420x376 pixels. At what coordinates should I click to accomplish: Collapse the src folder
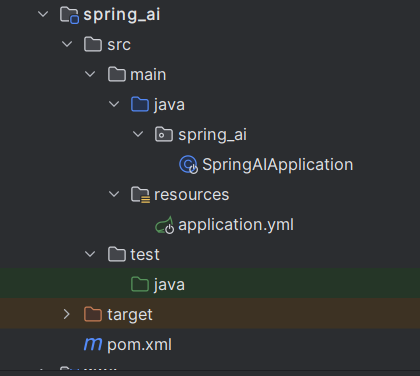[67, 44]
